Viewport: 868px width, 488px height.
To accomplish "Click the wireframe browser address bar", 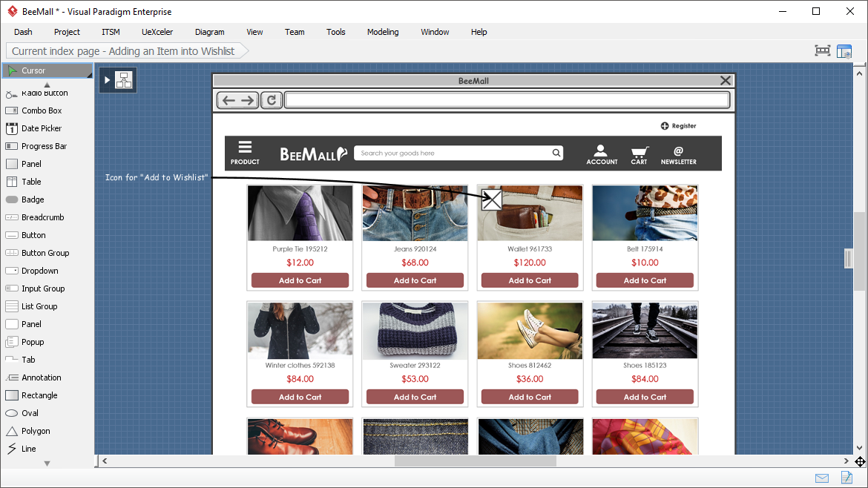I will pyautogui.click(x=507, y=100).
